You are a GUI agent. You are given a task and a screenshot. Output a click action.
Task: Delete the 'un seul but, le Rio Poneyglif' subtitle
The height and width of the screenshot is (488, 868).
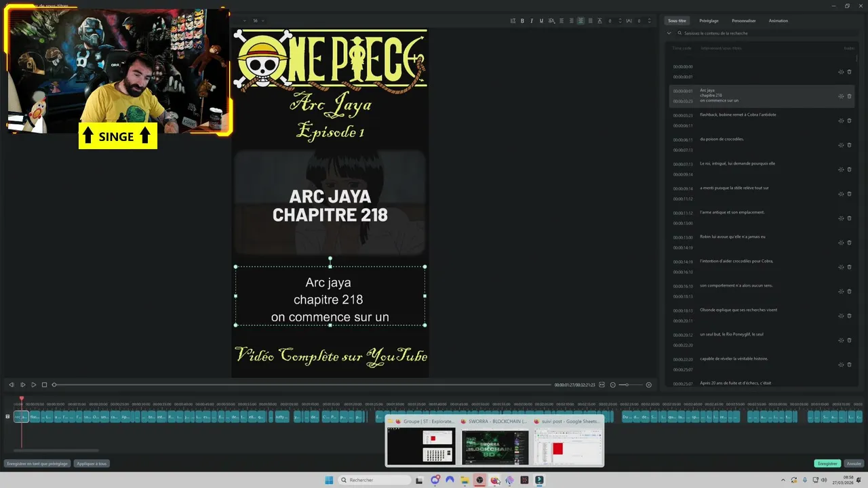point(849,340)
